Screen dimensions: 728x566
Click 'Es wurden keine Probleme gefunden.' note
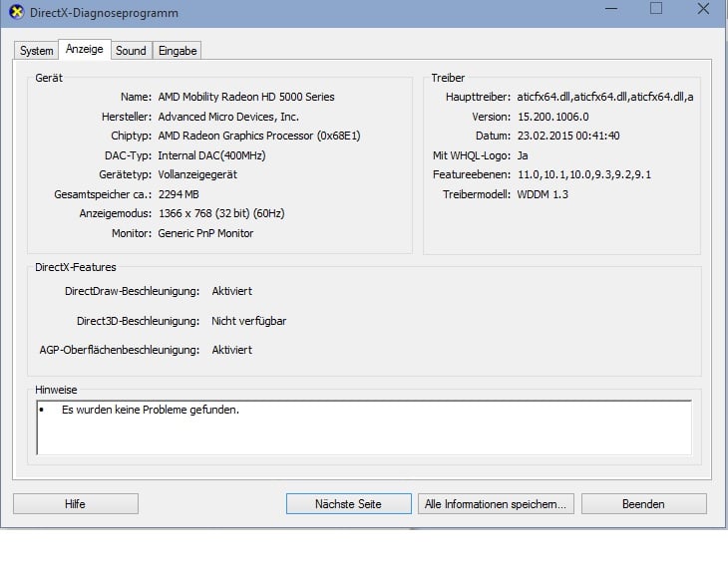[150, 410]
